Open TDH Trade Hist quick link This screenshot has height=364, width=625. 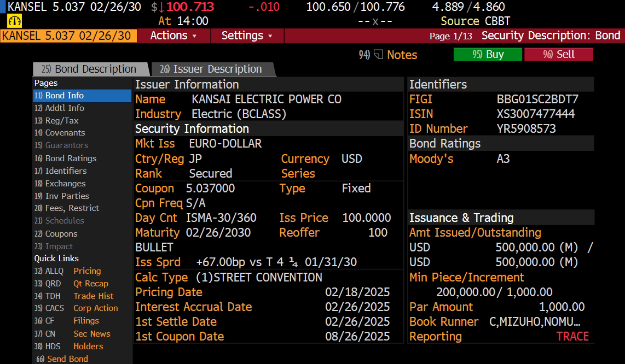(74, 296)
